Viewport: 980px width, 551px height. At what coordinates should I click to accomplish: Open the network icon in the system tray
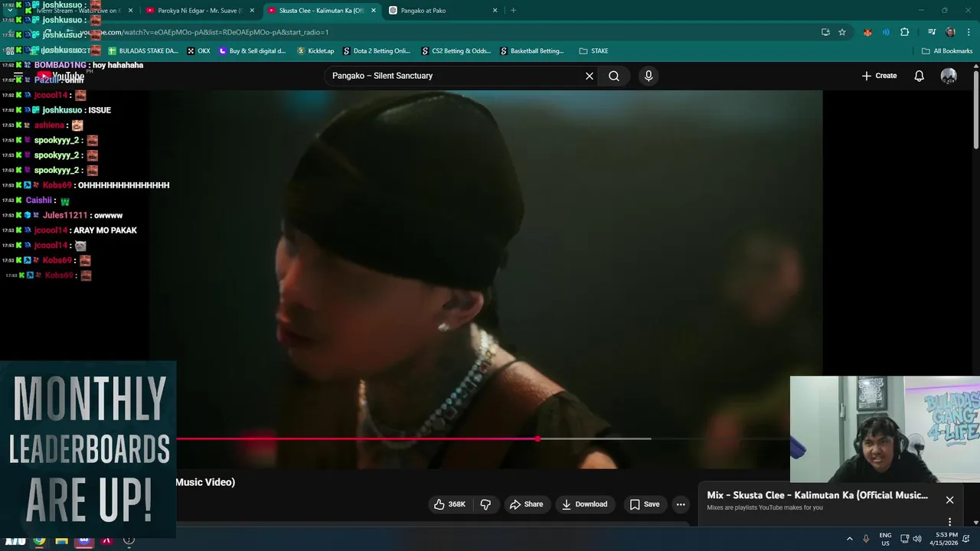coord(904,539)
